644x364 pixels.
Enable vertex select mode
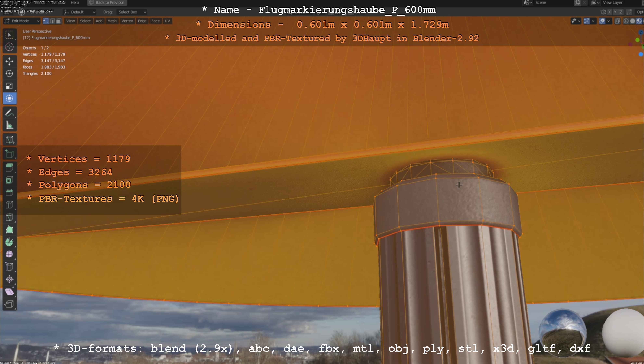pos(46,21)
